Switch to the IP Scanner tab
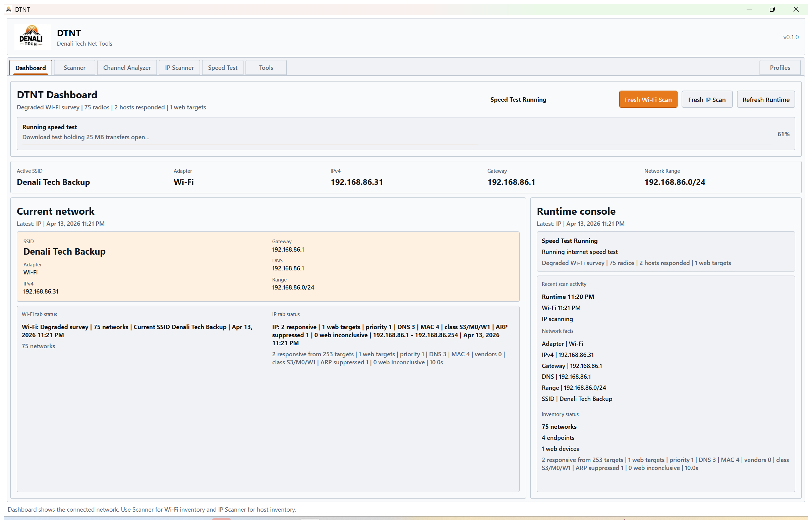This screenshot has height=520, width=812. point(179,67)
